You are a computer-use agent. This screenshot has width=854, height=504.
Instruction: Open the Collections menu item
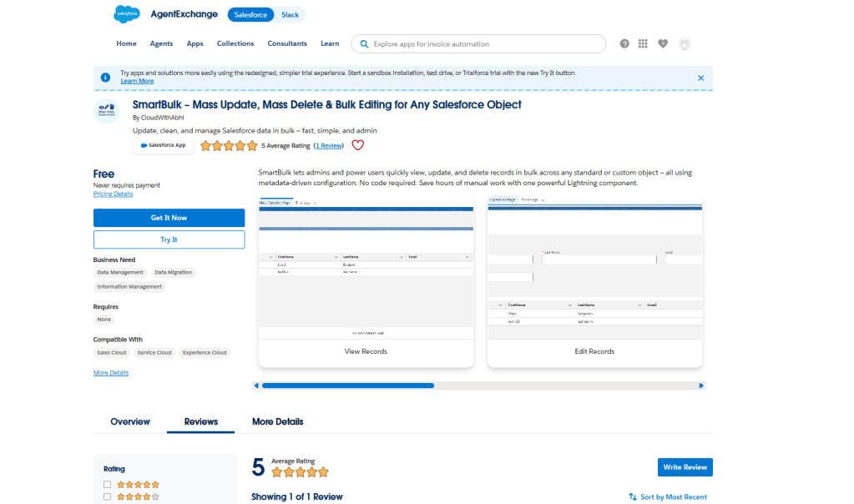235,43
